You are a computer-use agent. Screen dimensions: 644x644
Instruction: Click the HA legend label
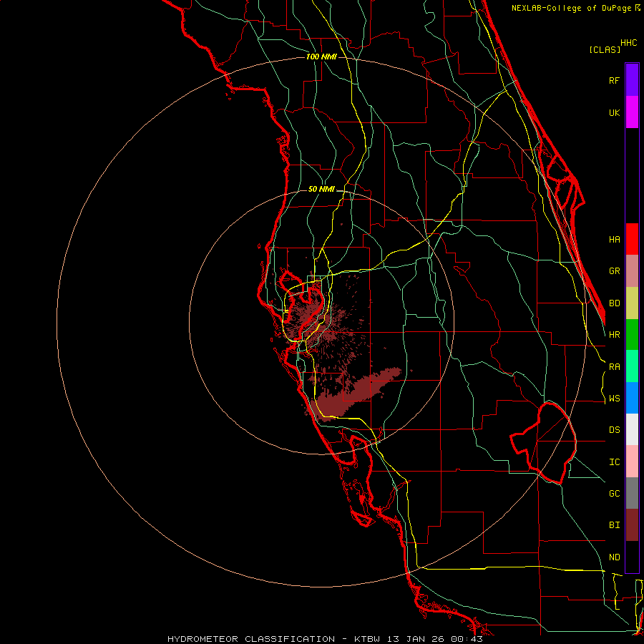(614, 239)
